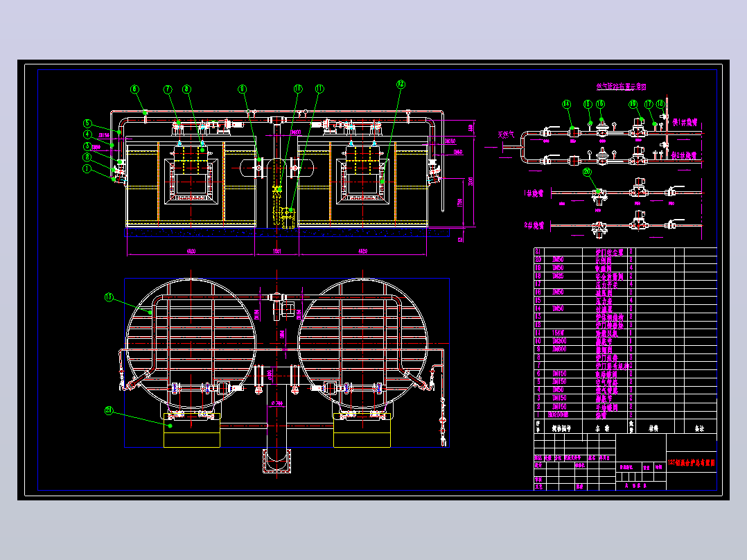The width and height of the screenshot is (747, 560).
Task: Click the red drawing title in title block
Action: click(692, 462)
